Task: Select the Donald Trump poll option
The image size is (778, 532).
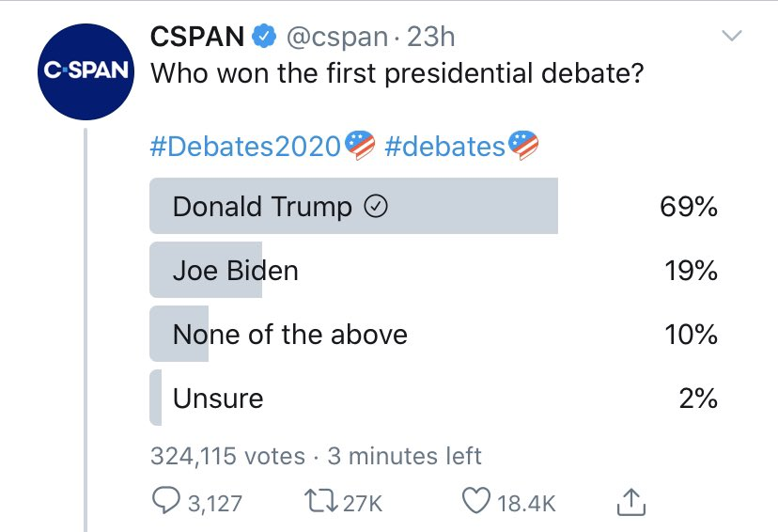Action: coord(262,207)
